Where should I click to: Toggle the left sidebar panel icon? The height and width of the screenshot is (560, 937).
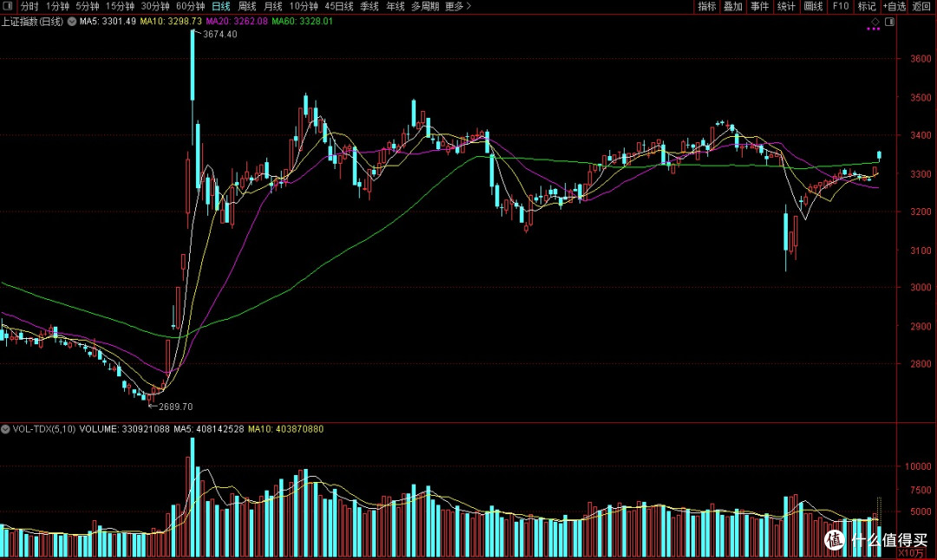(7, 6)
